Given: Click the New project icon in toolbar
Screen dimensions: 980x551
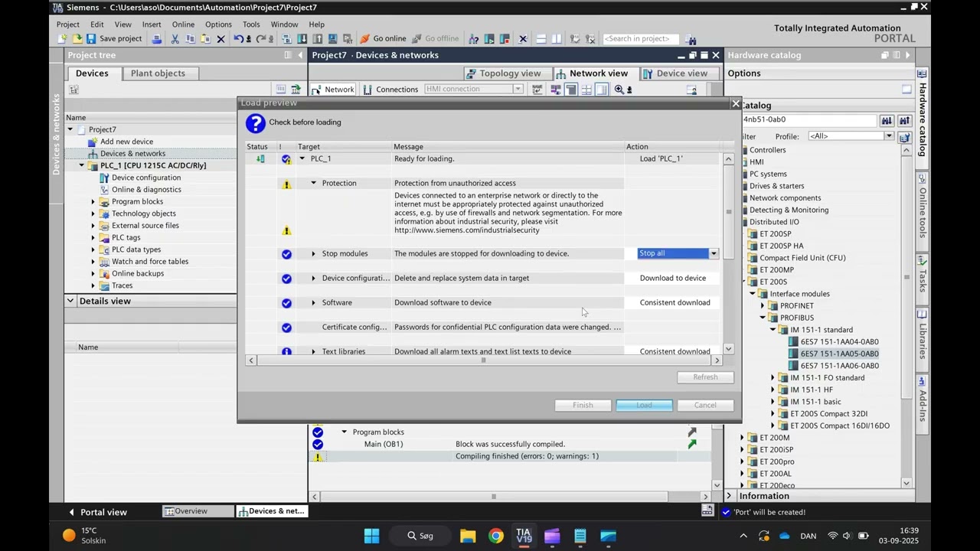Looking at the screenshot, I should [64, 39].
